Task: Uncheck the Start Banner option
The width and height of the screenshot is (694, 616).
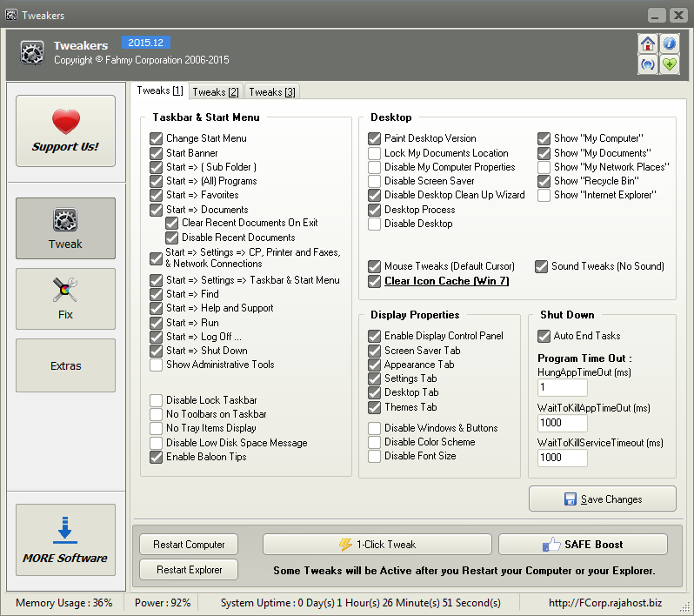Action: point(156,153)
